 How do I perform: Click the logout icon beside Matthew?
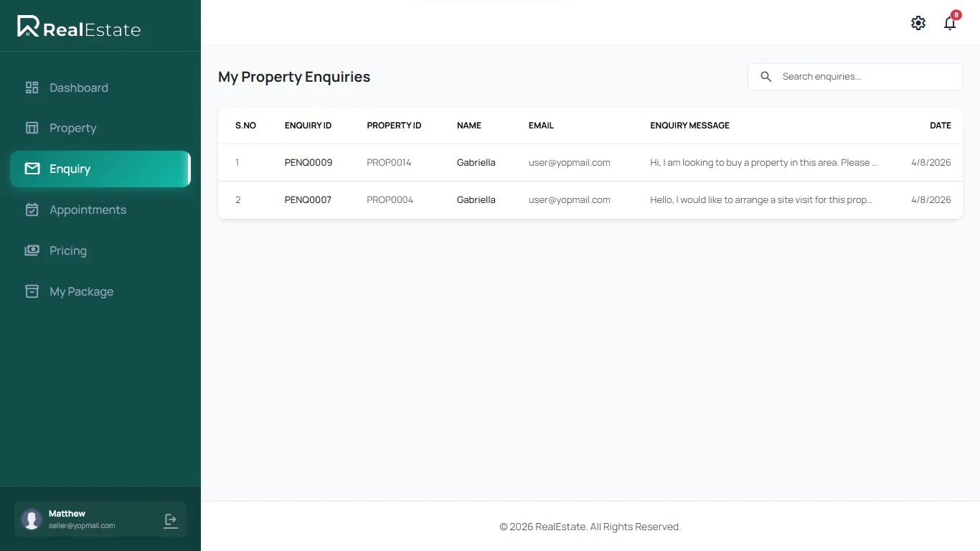tap(171, 520)
